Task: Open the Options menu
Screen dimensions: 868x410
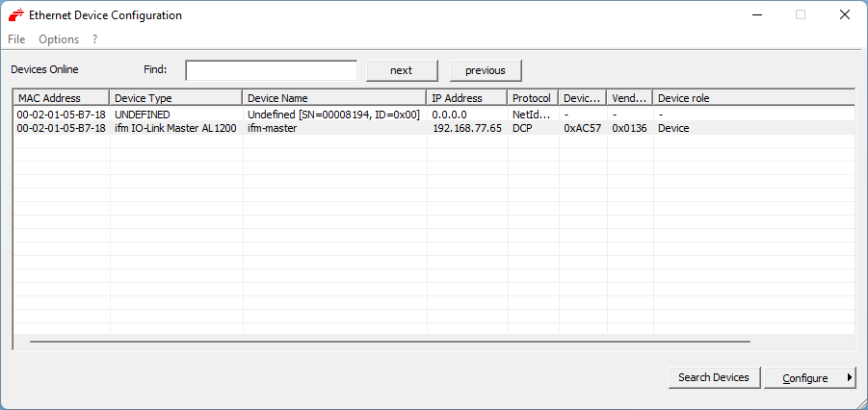Action: pyautogui.click(x=59, y=39)
